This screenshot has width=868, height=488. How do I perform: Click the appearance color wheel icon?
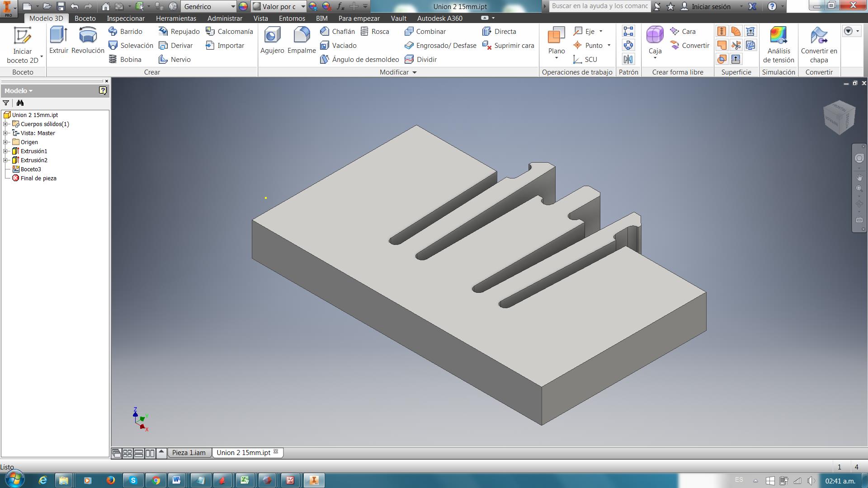tap(243, 6)
